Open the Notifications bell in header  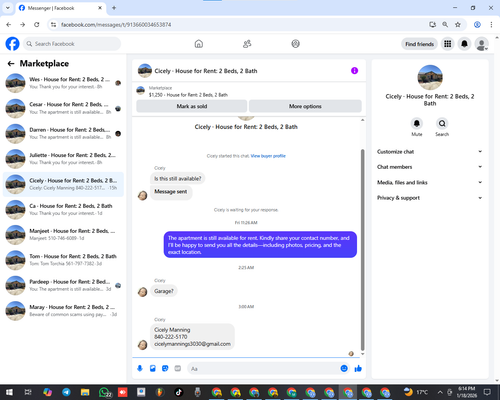tap(464, 44)
